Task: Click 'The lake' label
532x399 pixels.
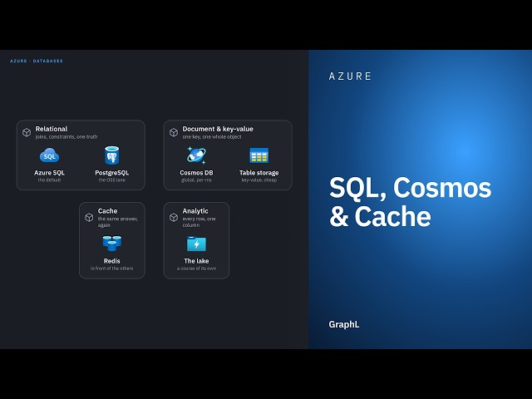Action: pos(196,261)
